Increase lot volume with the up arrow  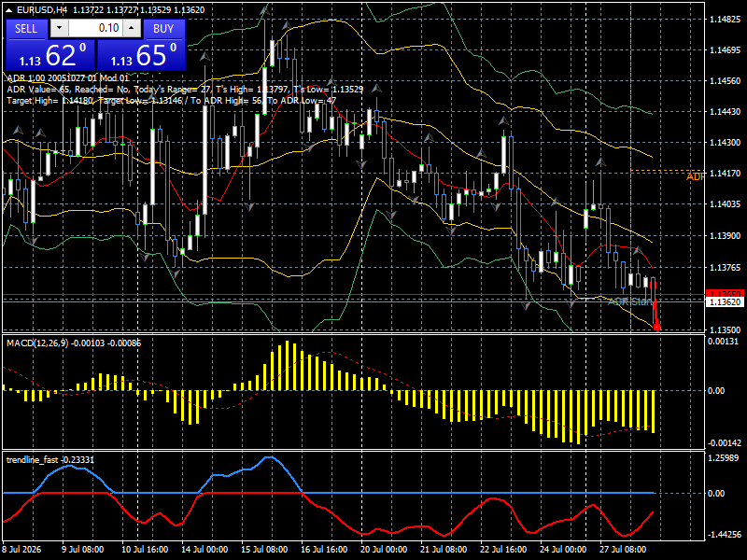(132, 28)
